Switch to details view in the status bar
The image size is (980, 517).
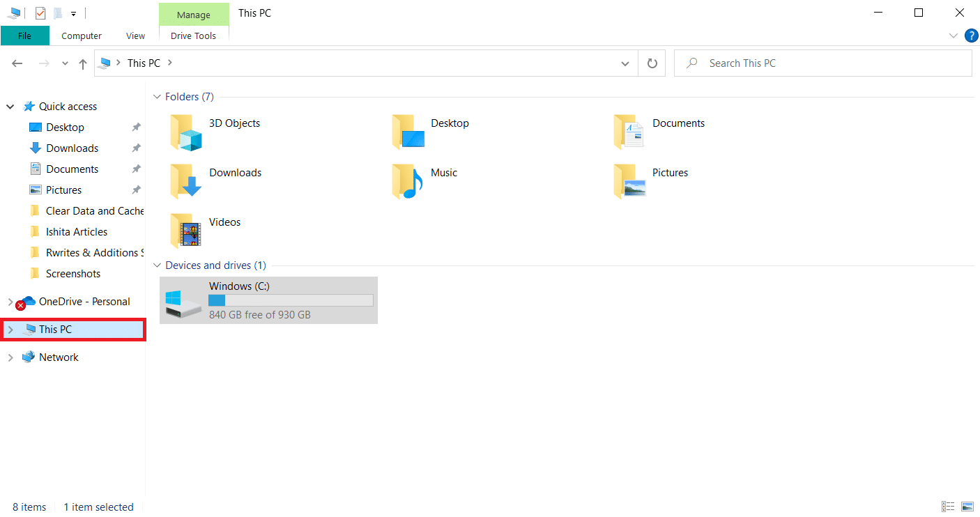[x=948, y=507]
